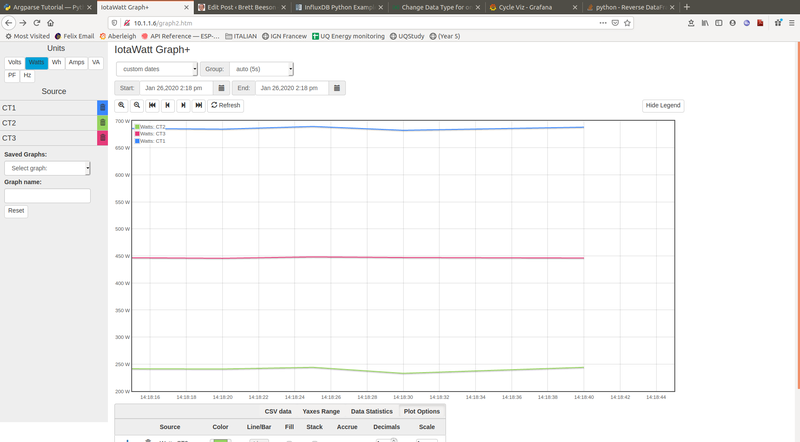Switch to the Plot Options tab
This screenshot has width=800, height=442.
(x=421, y=411)
